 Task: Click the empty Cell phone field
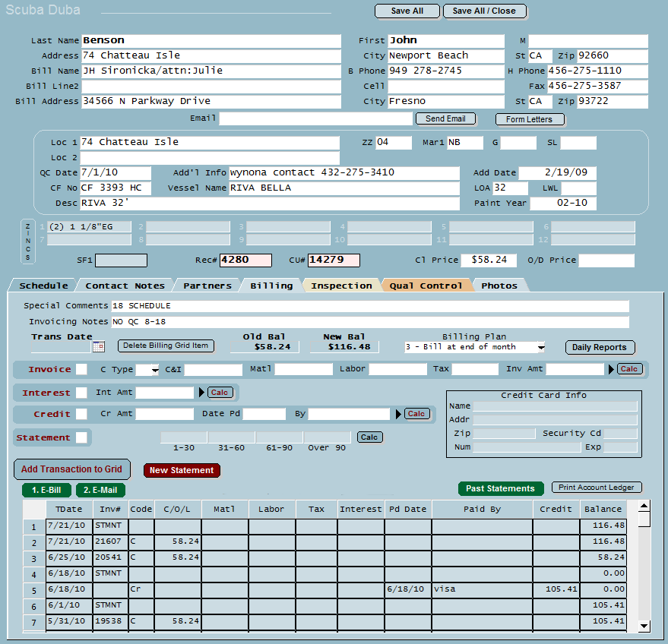tap(446, 87)
